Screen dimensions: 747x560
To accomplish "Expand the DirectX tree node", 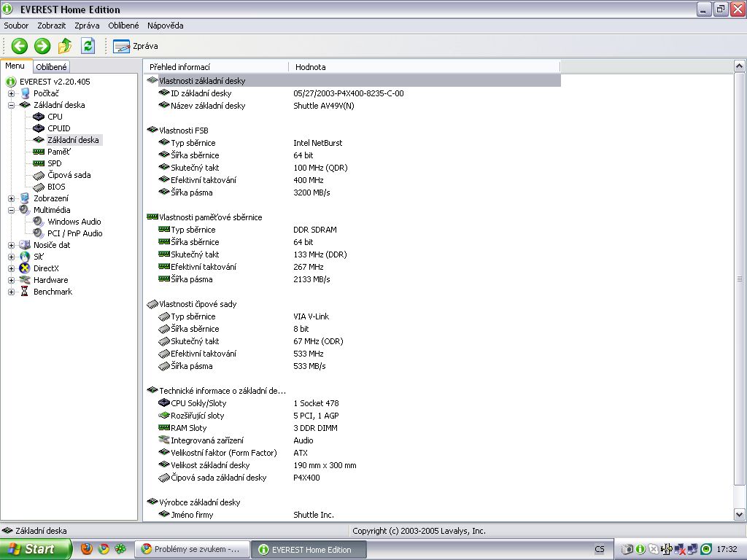I will click(x=12, y=268).
